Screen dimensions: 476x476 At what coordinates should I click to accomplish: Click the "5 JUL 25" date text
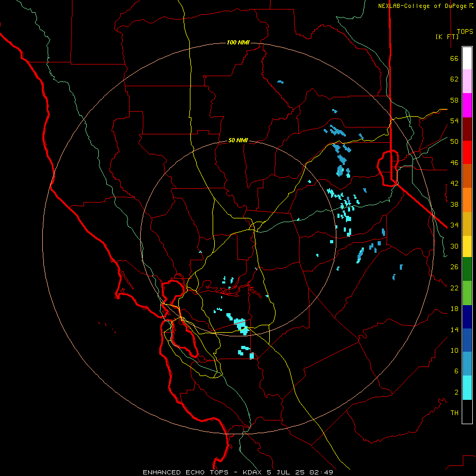click(286, 472)
